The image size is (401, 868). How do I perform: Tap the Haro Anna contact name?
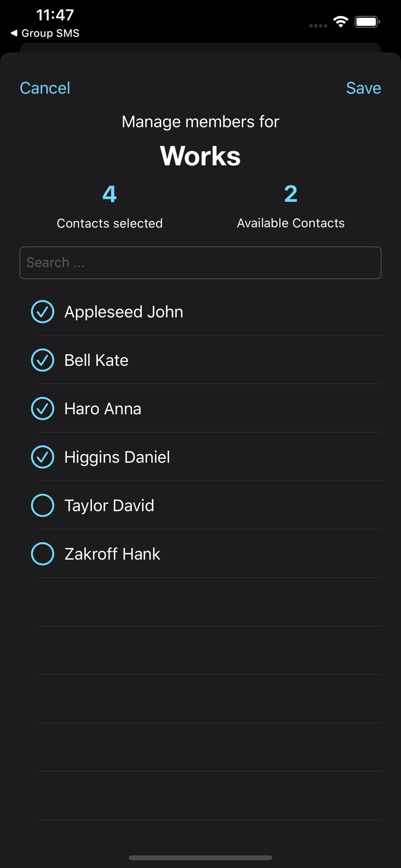point(103,409)
